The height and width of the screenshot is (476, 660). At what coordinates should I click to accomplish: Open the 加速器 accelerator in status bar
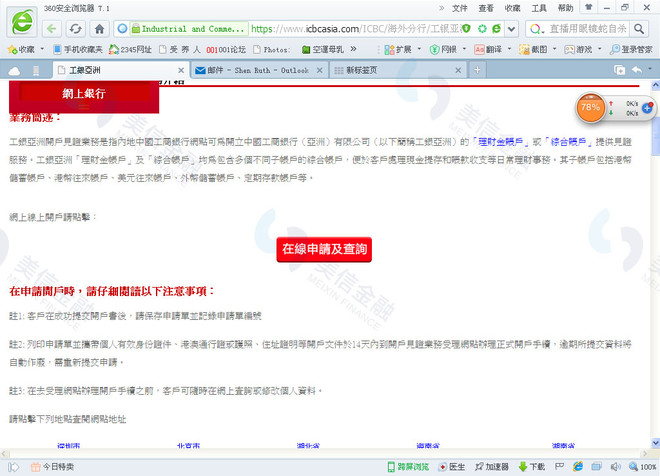coord(492,466)
